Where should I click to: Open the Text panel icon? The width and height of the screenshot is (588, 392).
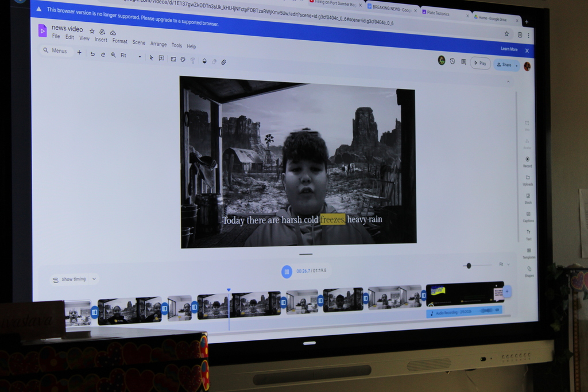point(528,232)
